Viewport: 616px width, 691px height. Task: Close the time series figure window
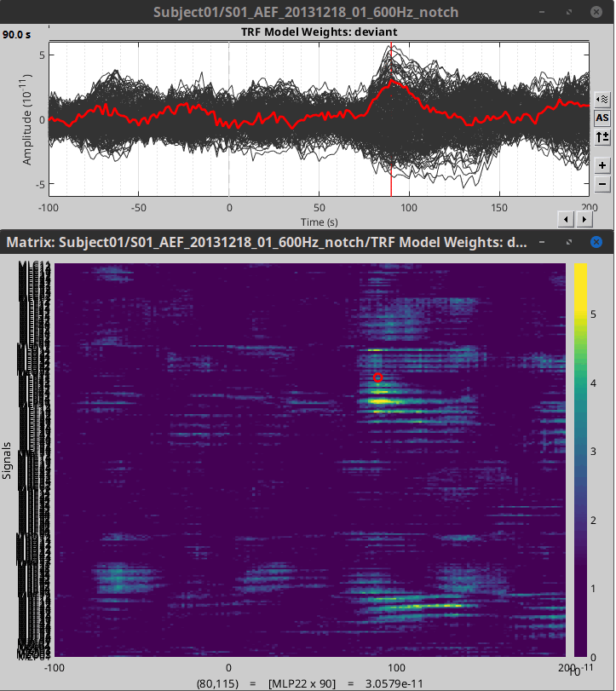click(596, 11)
